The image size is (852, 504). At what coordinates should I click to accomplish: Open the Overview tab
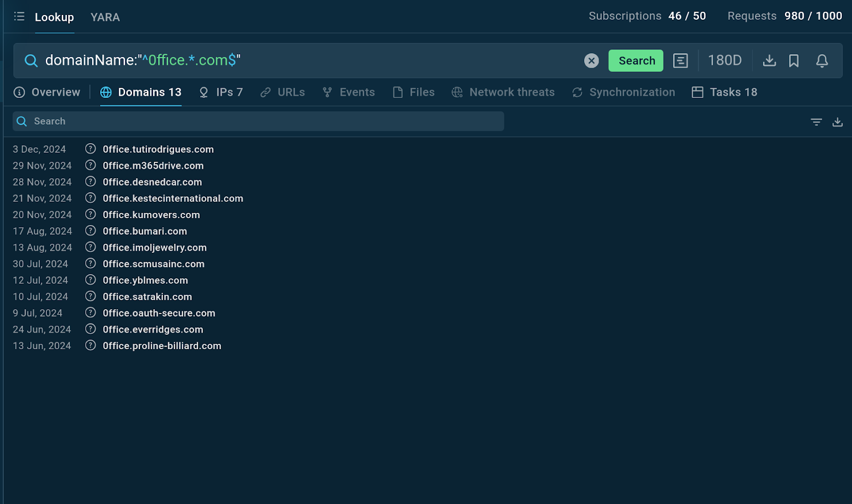(47, 92)
